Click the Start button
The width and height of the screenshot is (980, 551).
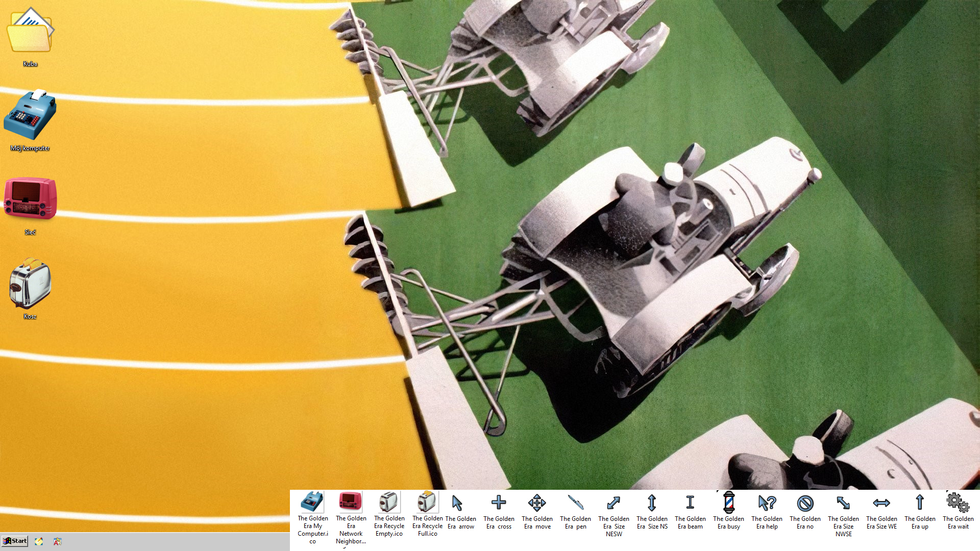coord(14,541)
